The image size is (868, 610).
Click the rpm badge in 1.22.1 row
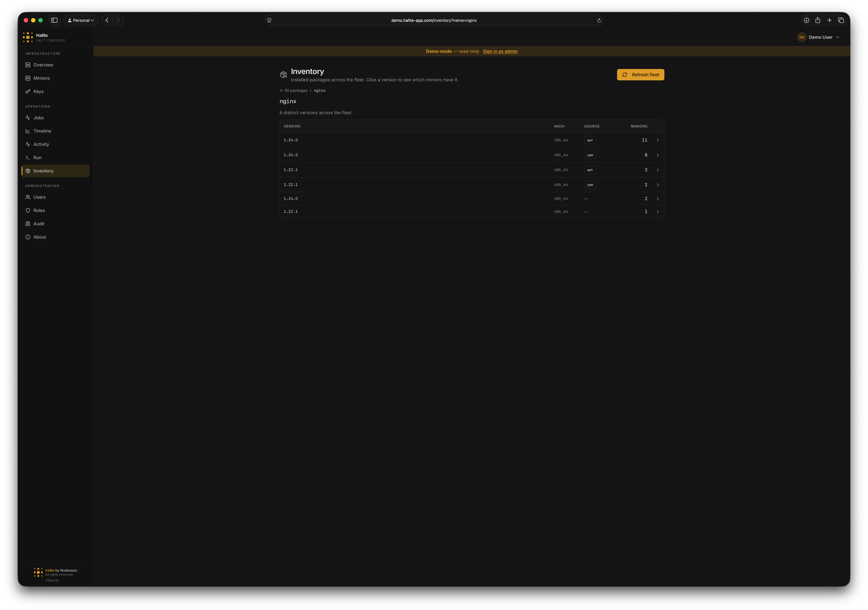pyautogui.click(x=590, y=185)
